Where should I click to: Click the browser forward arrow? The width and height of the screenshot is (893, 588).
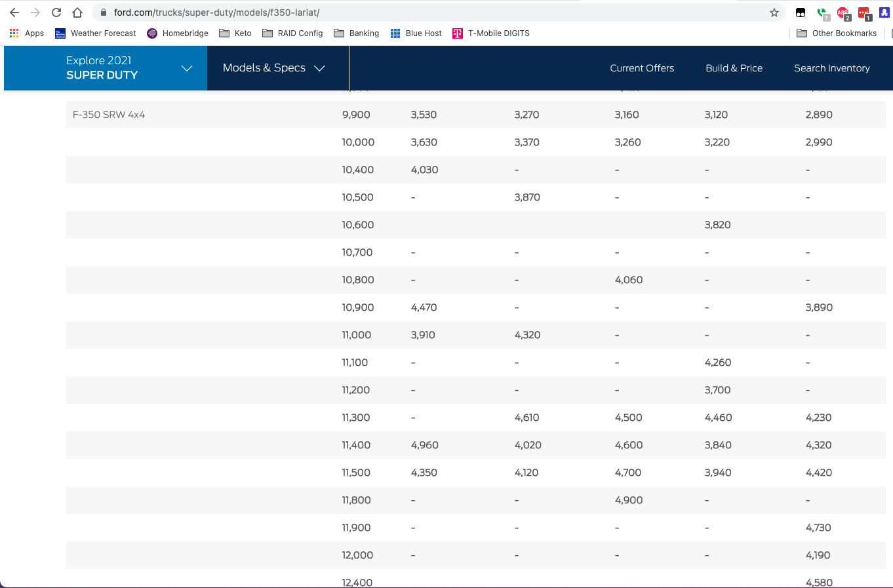pos(35,12)
